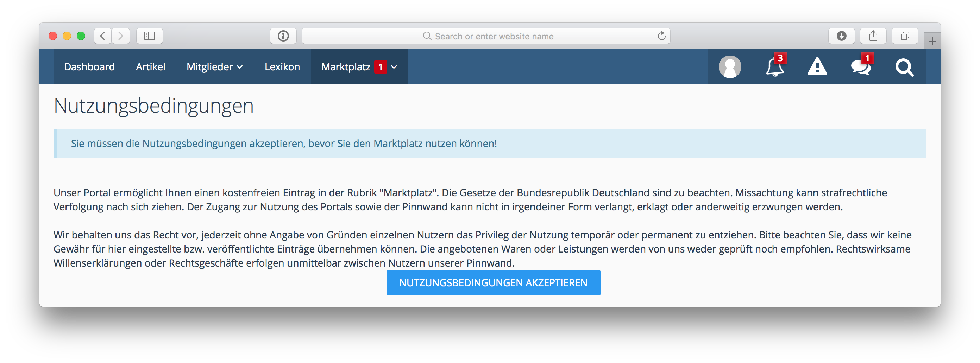Click Nutzungsbedingungen akzeptieren button
This screenshot has height=363, width=980.
(493, 283)
